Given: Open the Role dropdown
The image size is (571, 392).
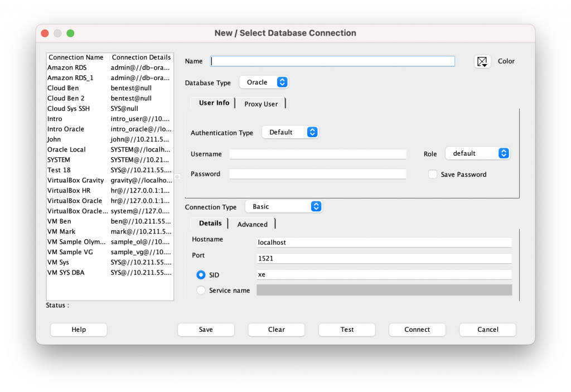Looking at the screenshot, I should (x=477, y=153).
